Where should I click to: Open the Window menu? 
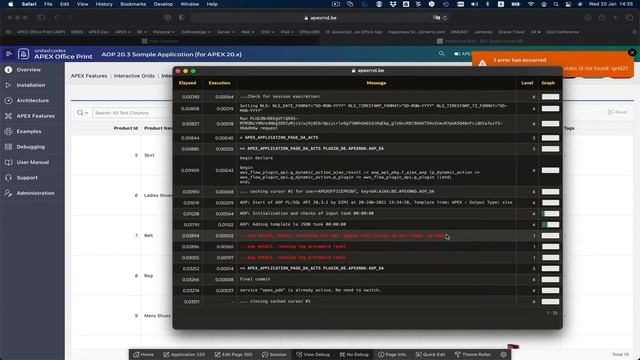coord(190,4)
